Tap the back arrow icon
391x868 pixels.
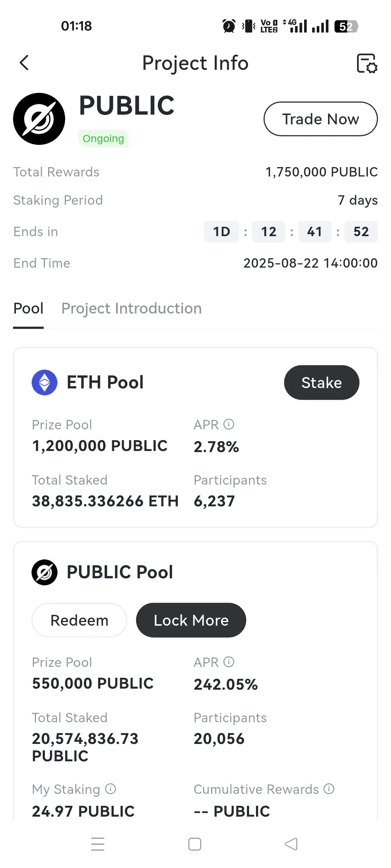click(x=24, y=63)
